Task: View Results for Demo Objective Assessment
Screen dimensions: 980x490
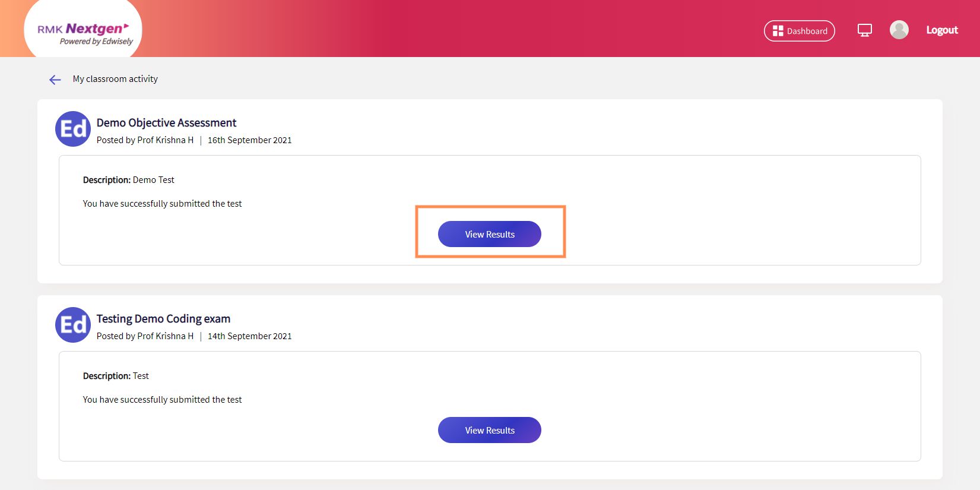Action: pos(490,234)
